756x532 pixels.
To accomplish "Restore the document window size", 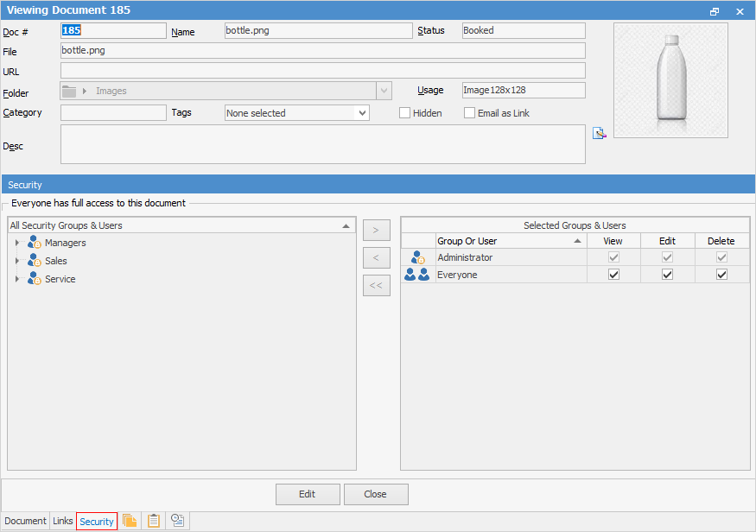I will click(x=715, y=11).
